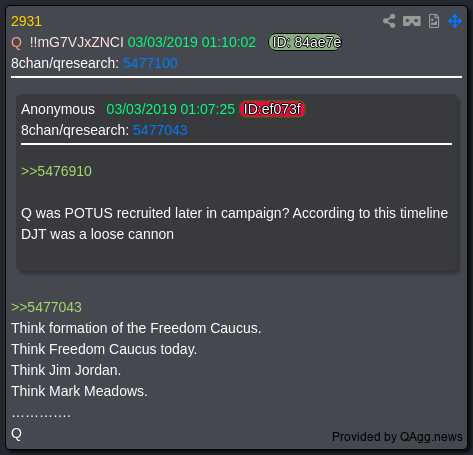The image size is (473, 455).
Task: Open the Provided by QAgg.news credit
Action: point(397,436)
